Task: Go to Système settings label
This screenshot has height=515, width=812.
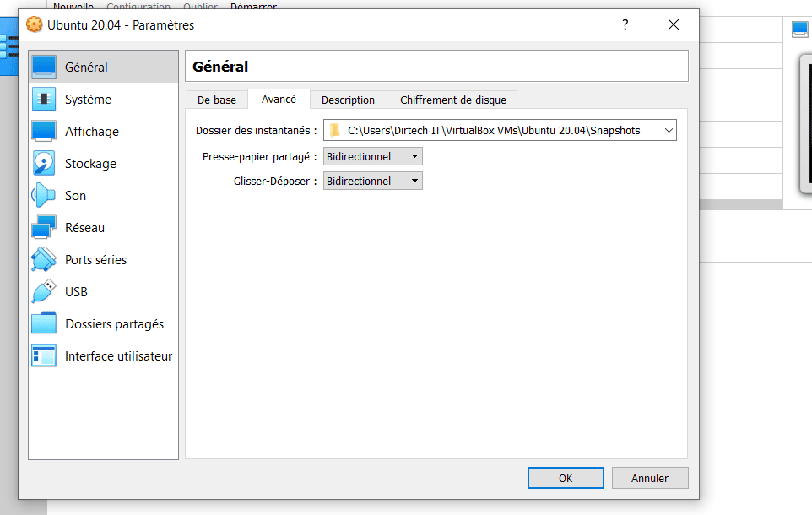Action: click(x=88, y=100)
